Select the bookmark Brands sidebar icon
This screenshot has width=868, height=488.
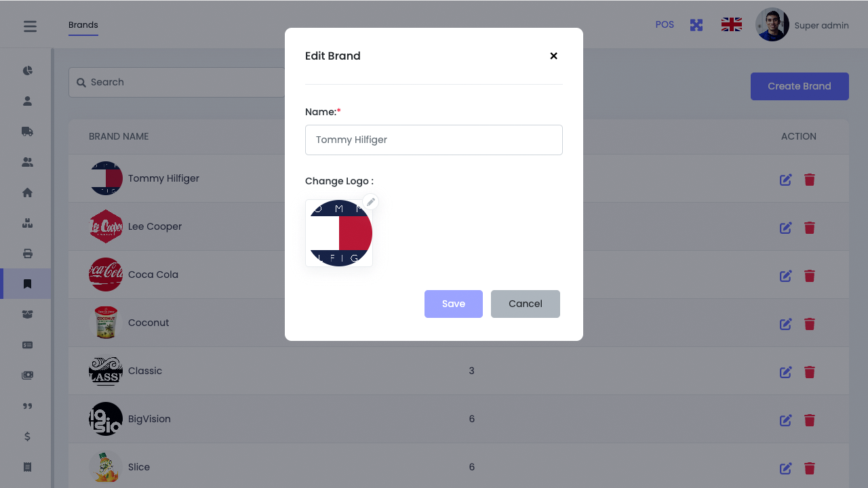[x=28, y=284]
